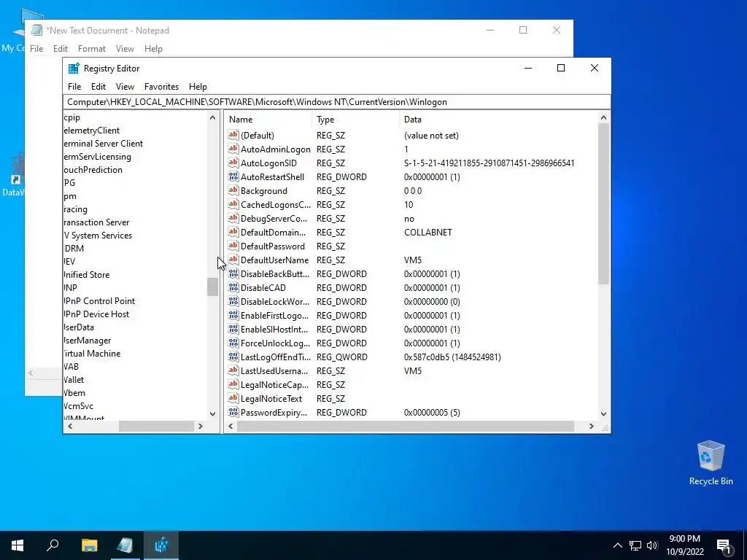The height and width of the screenshot is (560, 747).
Task: Select the CachedLogonsC... value row
Action: click(x=412, y=205)
